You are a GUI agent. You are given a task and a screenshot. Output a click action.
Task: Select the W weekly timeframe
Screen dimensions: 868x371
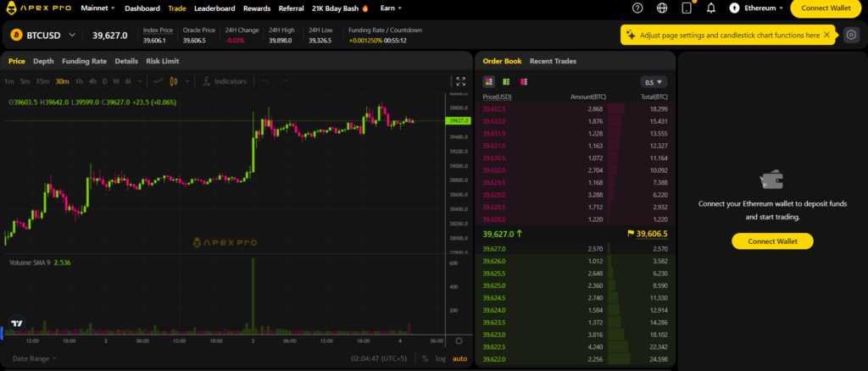[x=116, y=81]
